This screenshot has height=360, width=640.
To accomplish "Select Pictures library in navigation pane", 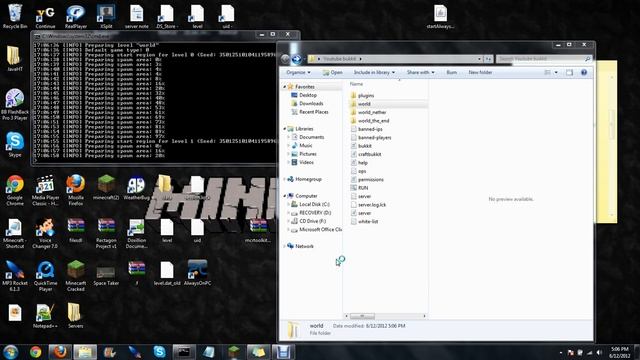I will pos(307,154).
